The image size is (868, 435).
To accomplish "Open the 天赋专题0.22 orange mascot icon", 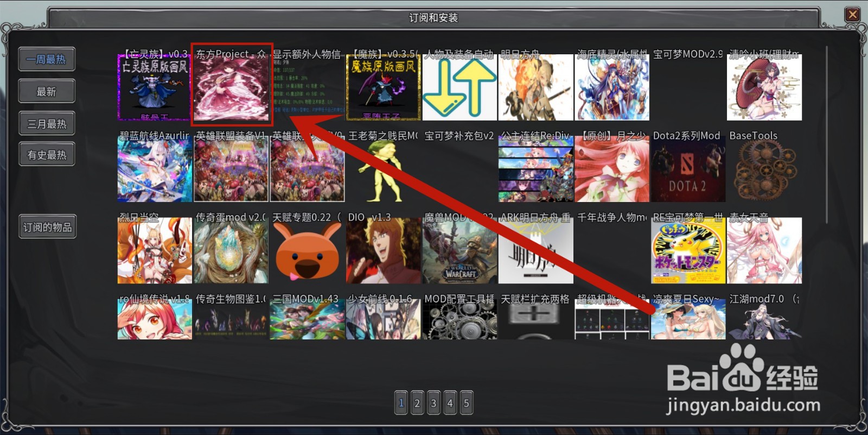I will 307,250.
